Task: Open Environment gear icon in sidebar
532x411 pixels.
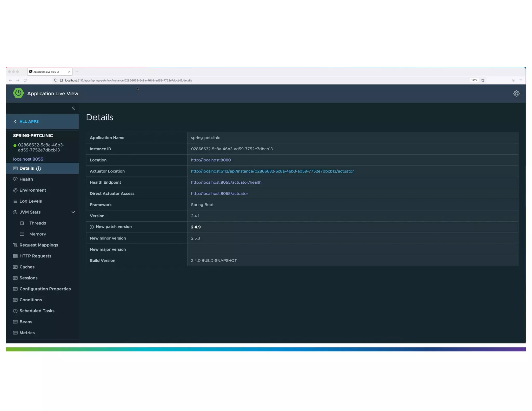Action: click(x=15, y=190)
